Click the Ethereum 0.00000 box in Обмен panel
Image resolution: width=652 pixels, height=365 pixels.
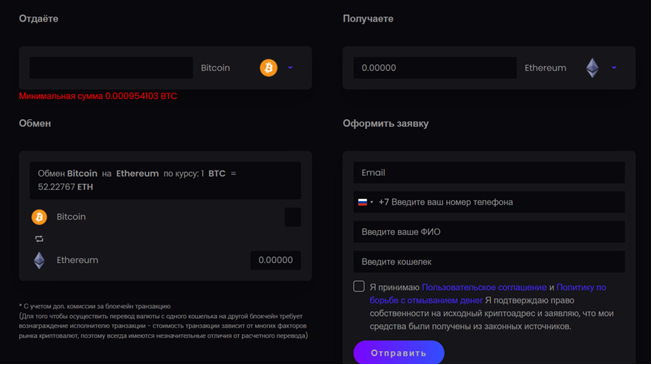pos(276,260)
